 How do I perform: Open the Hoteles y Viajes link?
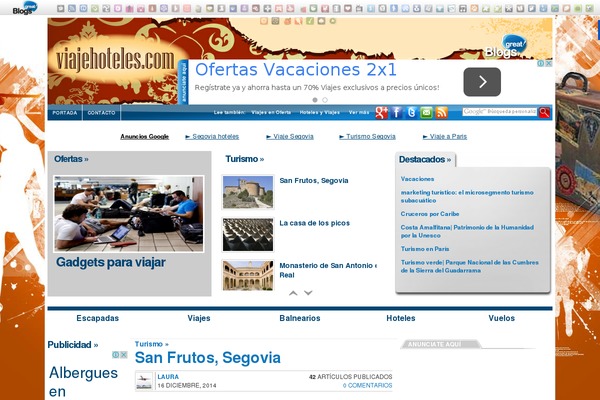pyautogui.click(x=320, y=113)
